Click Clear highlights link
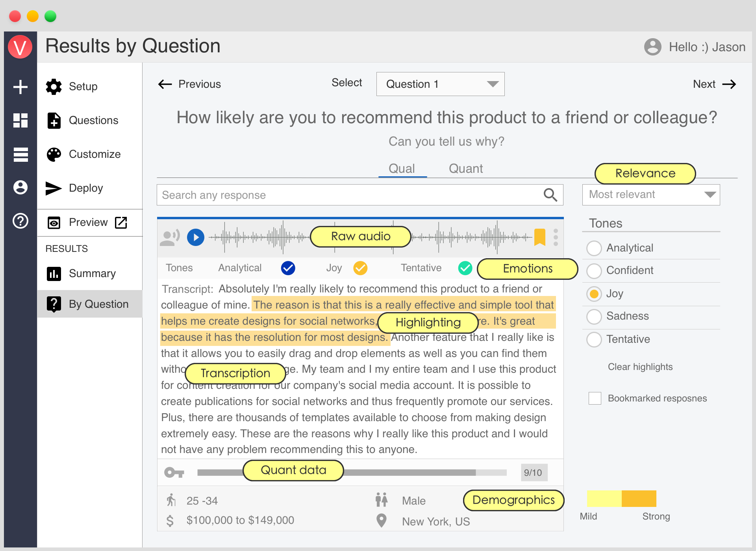This screenshot has height=551, width=756. 640,367
